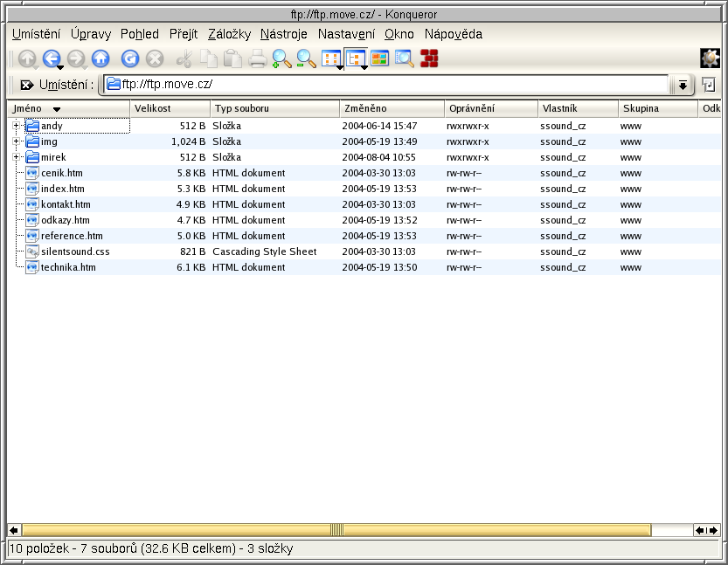Stop loading with the Stop icon
The height and width of the screenshot is (565, 728).
pos(155,59)
